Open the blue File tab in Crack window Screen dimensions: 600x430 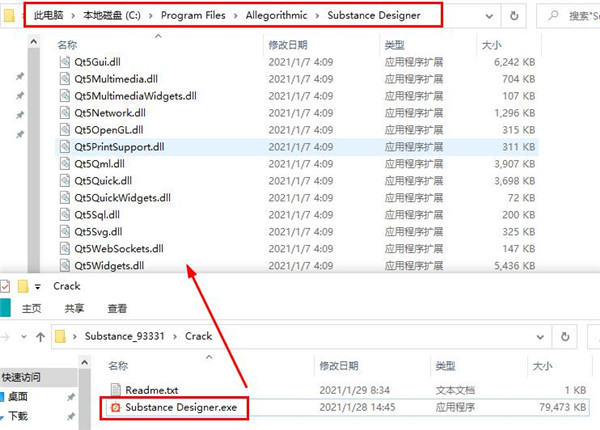coord(5,308)
